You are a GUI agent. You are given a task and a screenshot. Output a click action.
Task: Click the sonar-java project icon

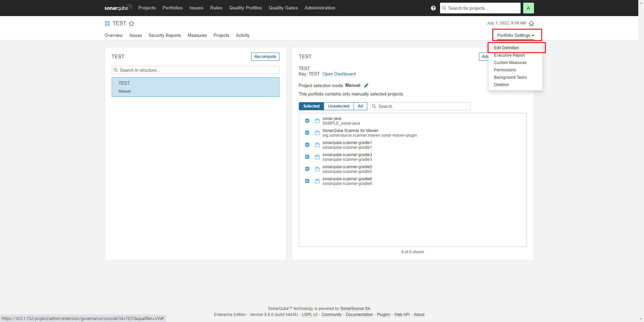coord(317,121)
